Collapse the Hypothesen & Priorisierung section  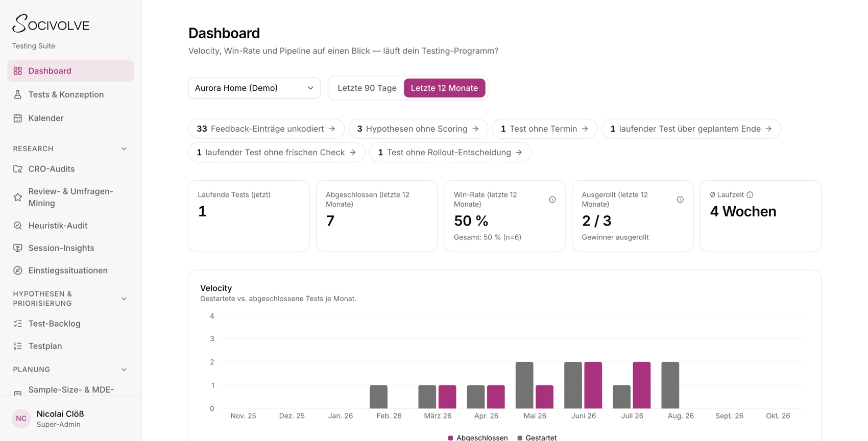pyautogui.click(x=124, y=299)
